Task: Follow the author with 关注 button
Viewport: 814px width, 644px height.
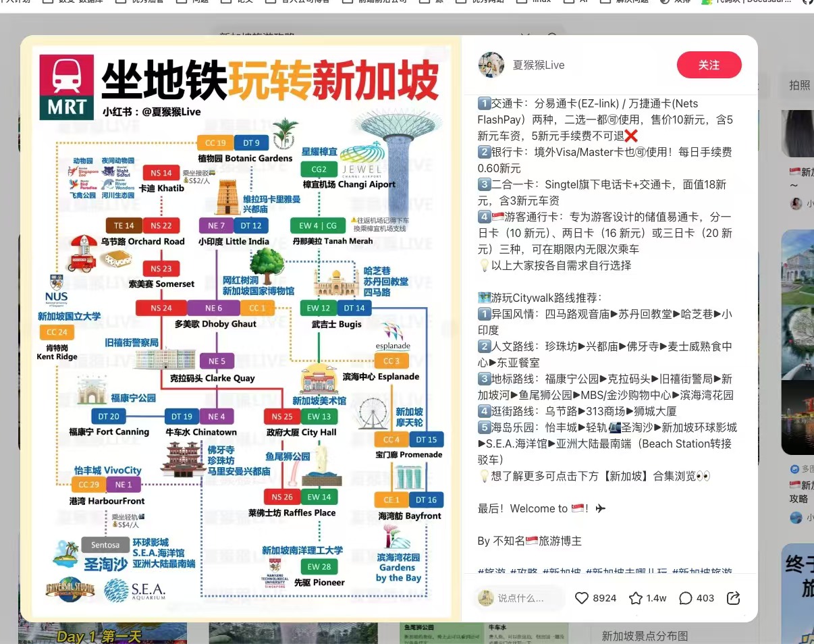Action: point(709,65)
